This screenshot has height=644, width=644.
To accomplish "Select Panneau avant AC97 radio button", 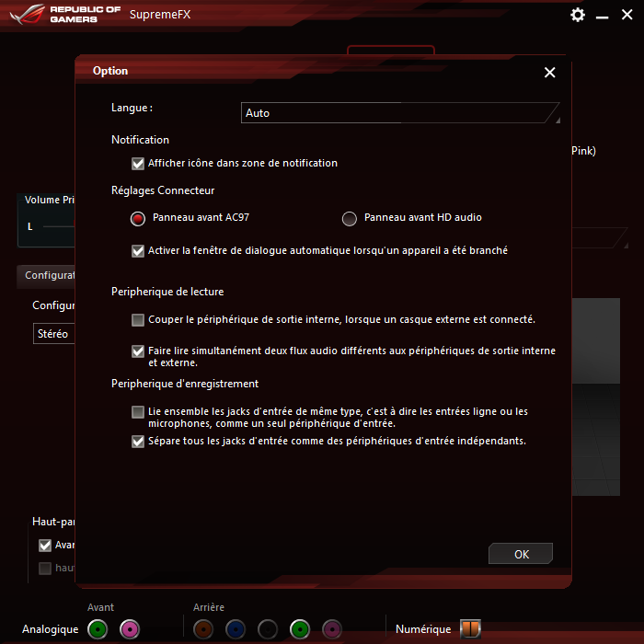I will click(138, 219).
